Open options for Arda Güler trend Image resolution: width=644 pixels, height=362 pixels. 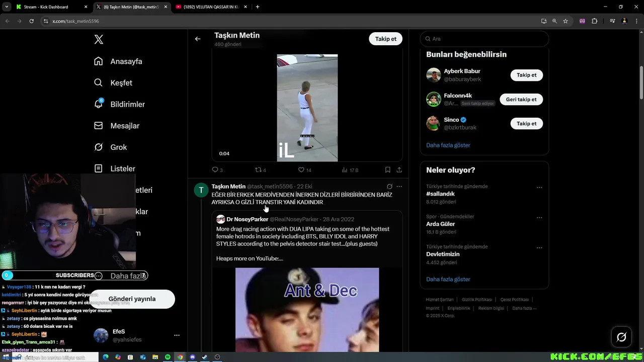[539, 217]
